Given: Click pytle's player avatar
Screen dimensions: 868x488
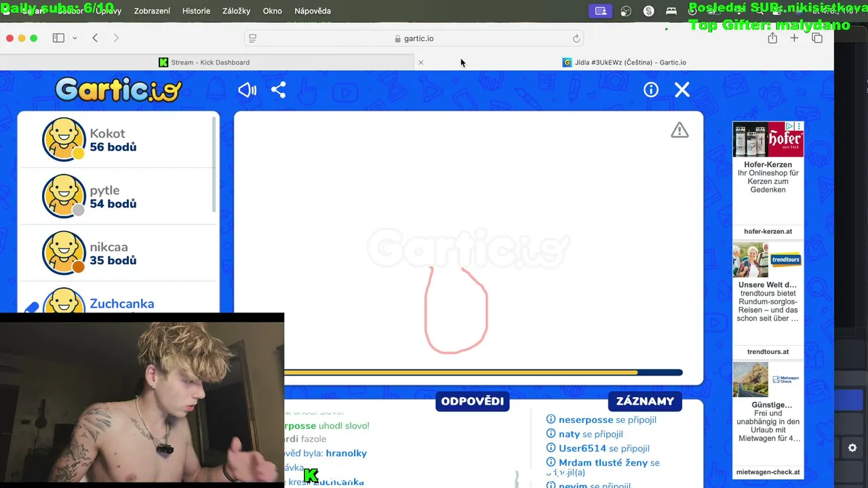Looking at the screenshot, I should [64, 196].
